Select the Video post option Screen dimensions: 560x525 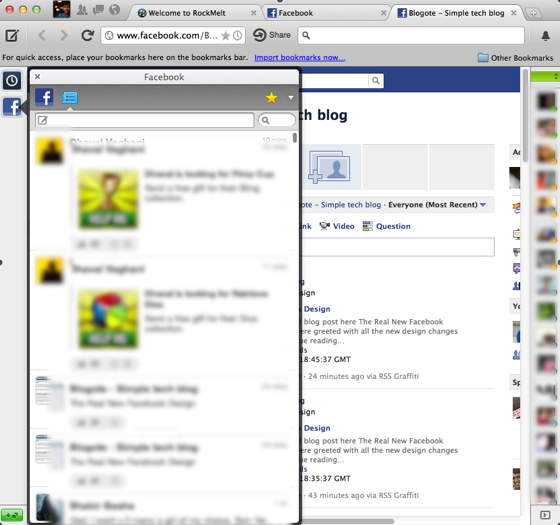click(x=337, y=226)
